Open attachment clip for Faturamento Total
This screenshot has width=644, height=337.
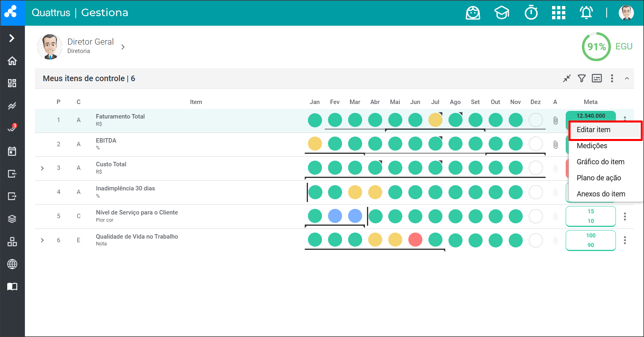tap(555, 120)
